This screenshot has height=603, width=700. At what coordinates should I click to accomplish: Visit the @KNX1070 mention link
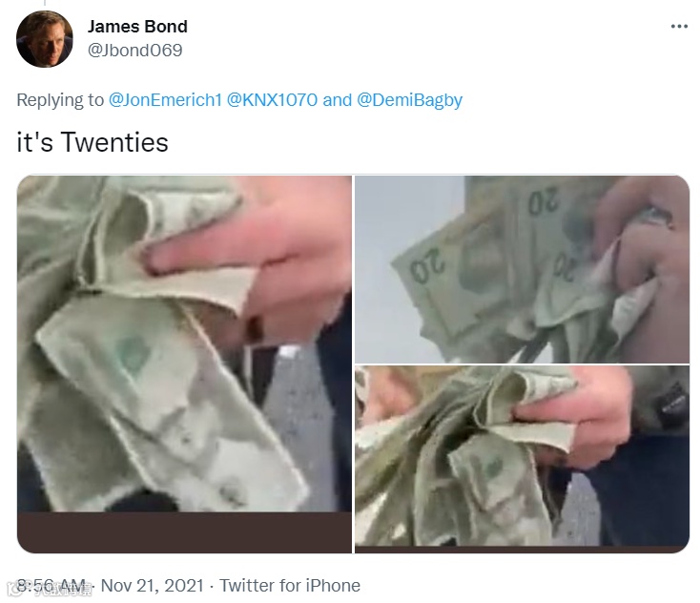[273, 100]
